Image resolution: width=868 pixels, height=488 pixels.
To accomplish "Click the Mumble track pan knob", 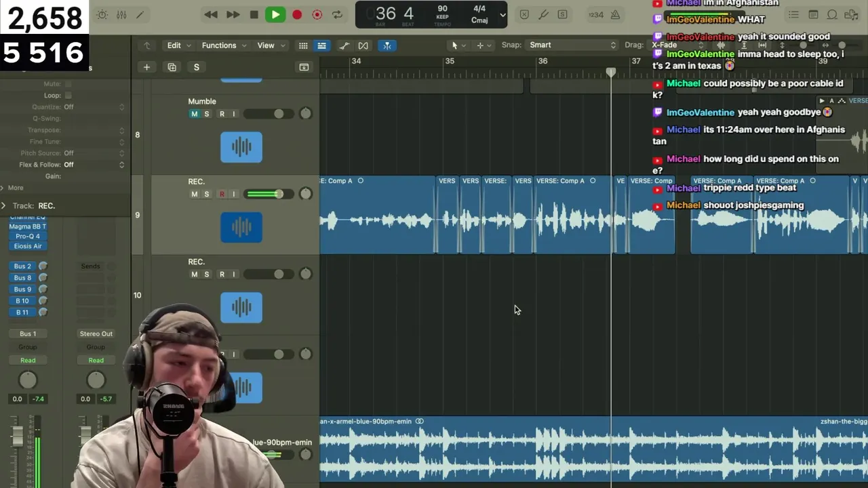I will tap(305, 114).
